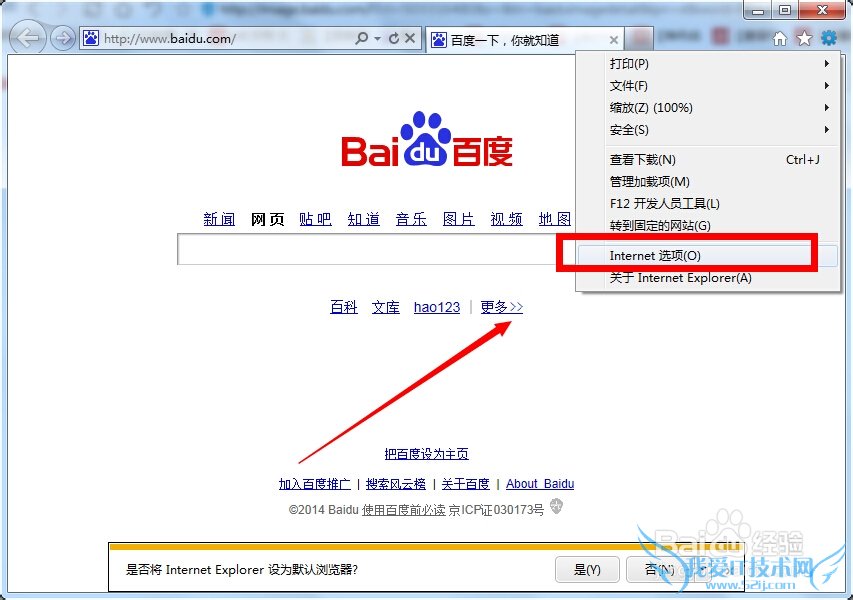853x600 pixels.
Task: Click the Tools gear icon
Action: pyautogui.click(x=829, y=38)
